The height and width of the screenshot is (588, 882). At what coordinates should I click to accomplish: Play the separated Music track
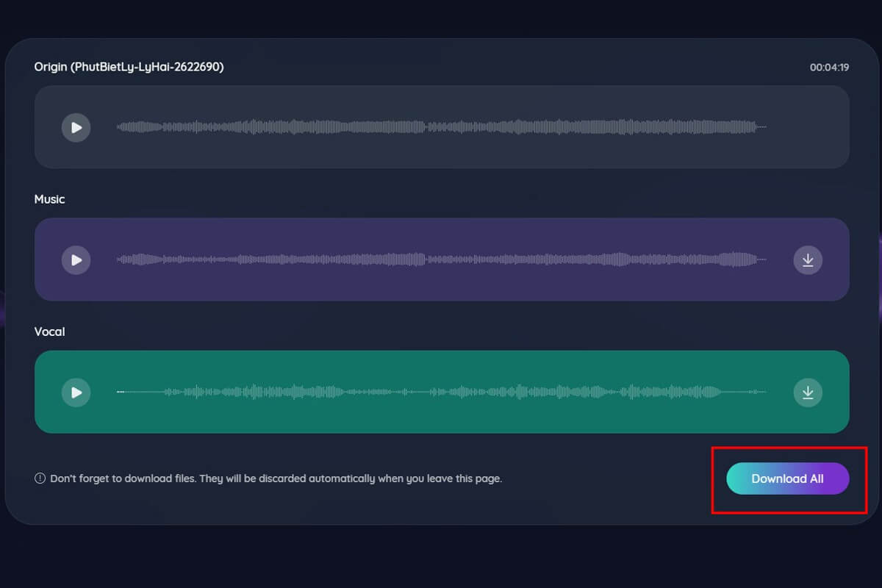(76, 259)
